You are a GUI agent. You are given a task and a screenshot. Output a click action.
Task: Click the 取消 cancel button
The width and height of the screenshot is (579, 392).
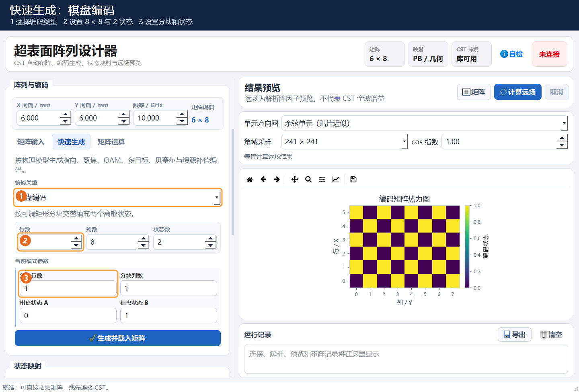556,92
